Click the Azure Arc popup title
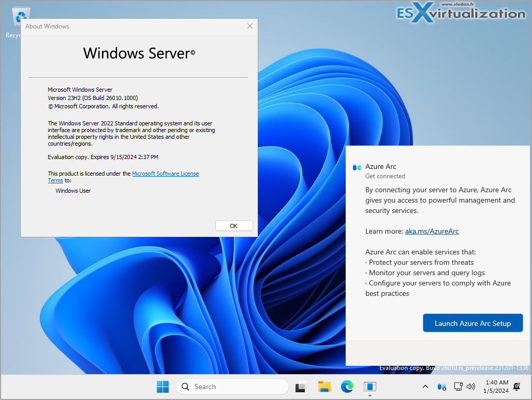This screenshot has width=532, height=400. (381, 166)
